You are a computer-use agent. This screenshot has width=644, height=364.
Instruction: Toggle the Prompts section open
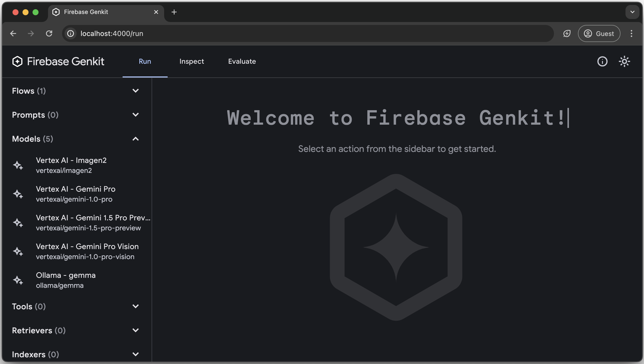(135, 115)
